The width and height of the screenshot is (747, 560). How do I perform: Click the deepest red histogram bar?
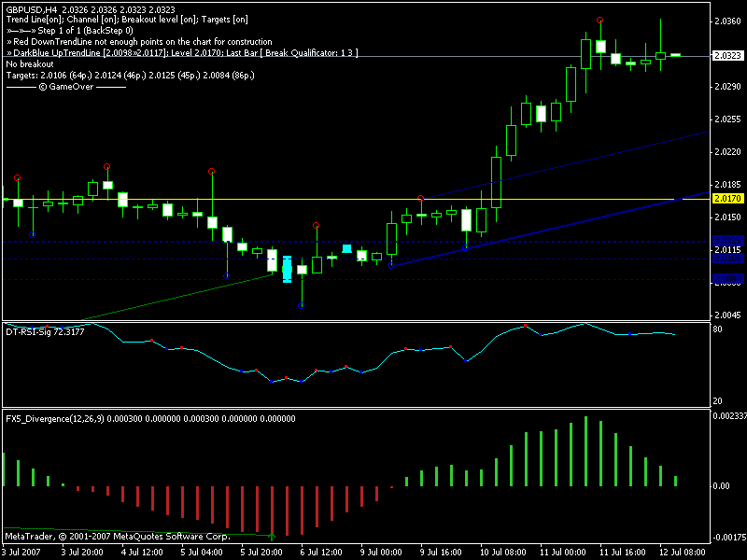[287, 511]
